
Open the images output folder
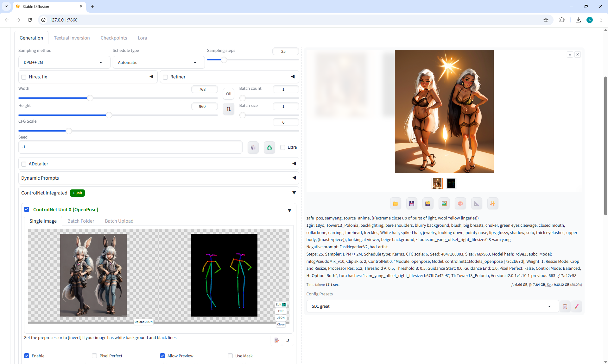[x=396, y=204]
